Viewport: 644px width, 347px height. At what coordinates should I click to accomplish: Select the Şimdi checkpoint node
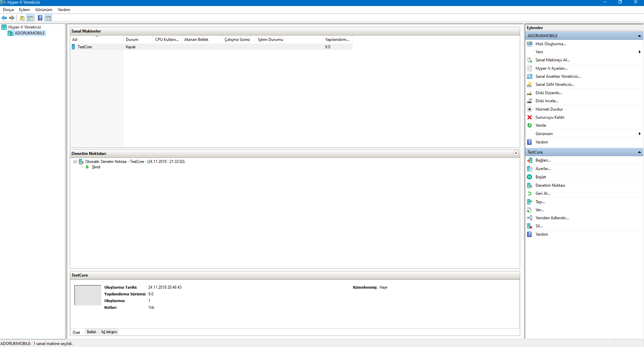(x=96, y=167)
